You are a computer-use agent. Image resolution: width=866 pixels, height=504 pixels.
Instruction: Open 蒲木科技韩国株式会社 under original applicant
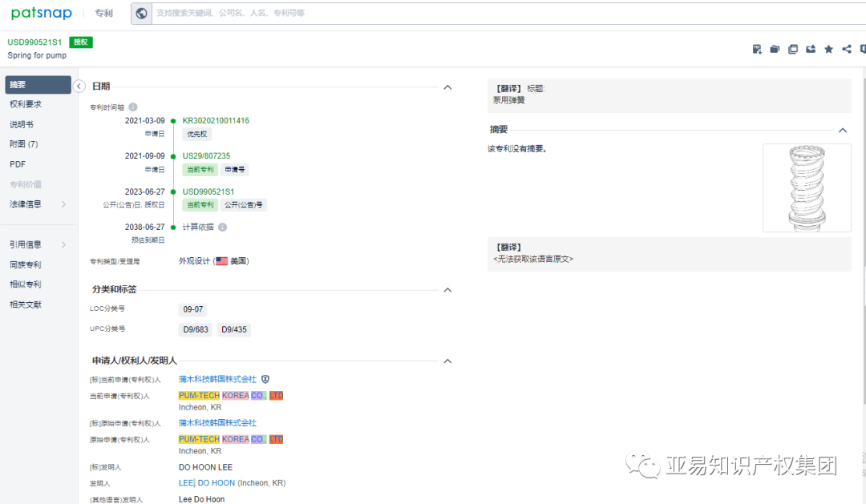[217, 423]
